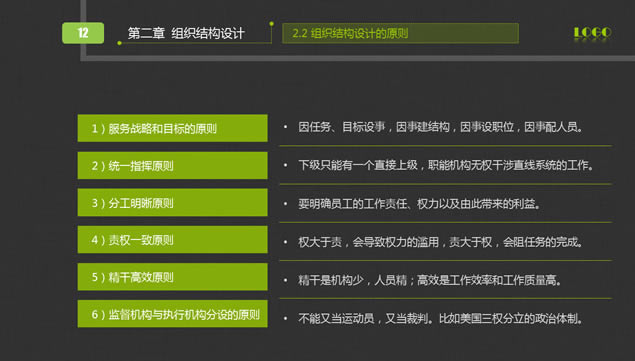Viewport: 635px width, 361px height.
Task: Click the text 因任务、目标设事，因事建结构
Action: [374, 127]
